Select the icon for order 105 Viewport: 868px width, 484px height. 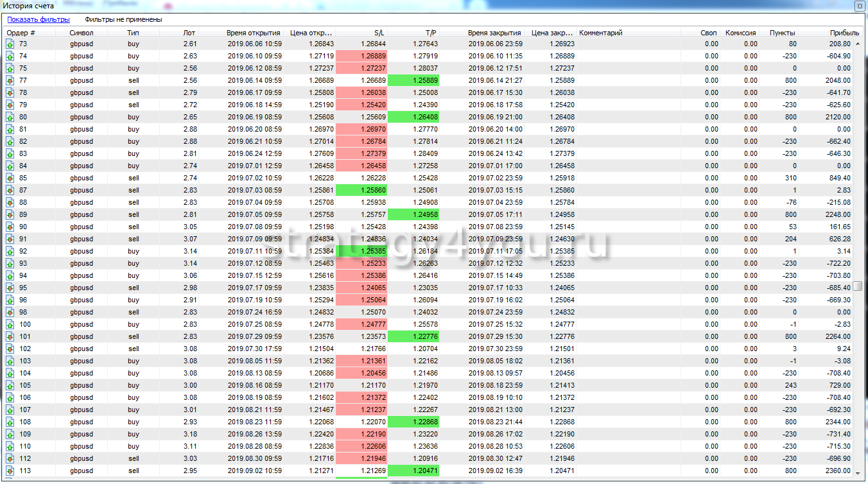point(10,385)
